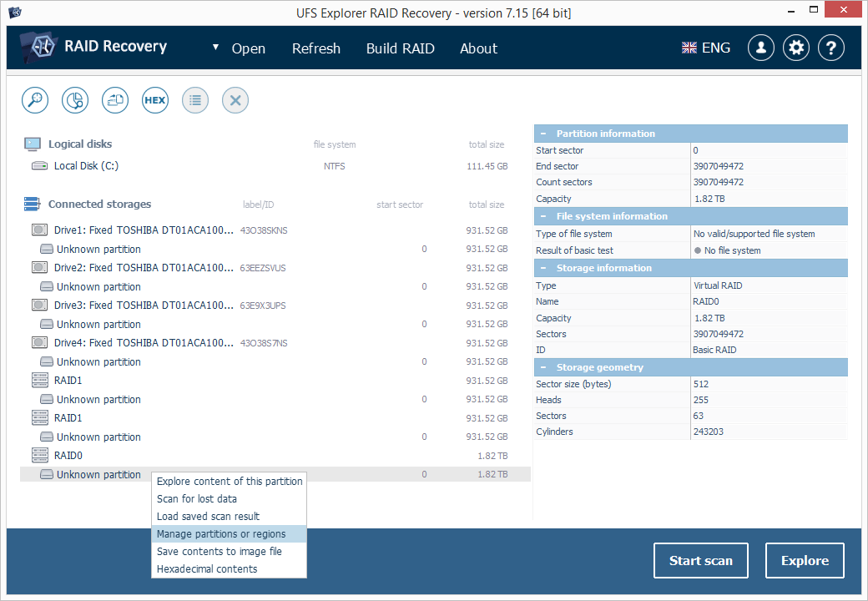Image resolution: width=868 pixels, height=601 pixels.
Task: Click the 'Basic RAID' ID value
Action: pyautogui.click(x=714, y=350)
